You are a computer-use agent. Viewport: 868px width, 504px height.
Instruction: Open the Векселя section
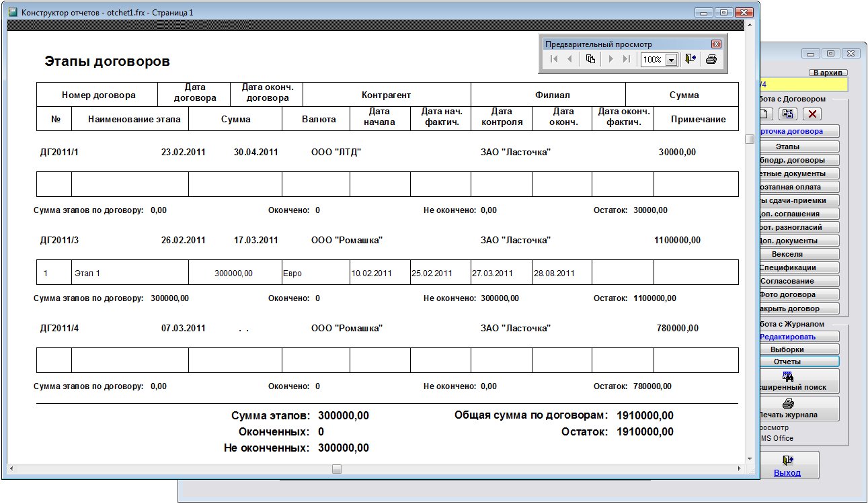799,254
